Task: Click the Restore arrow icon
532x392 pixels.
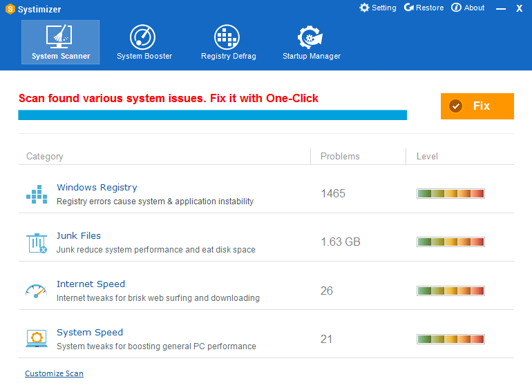Action: coord(408,8)
